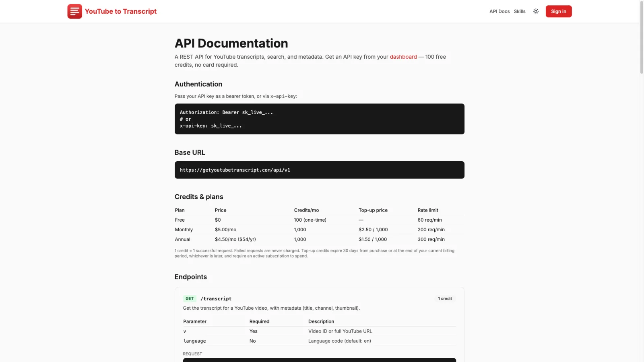
Task: Click the 100 (one-time) credits cell
Action: point(310,220)
